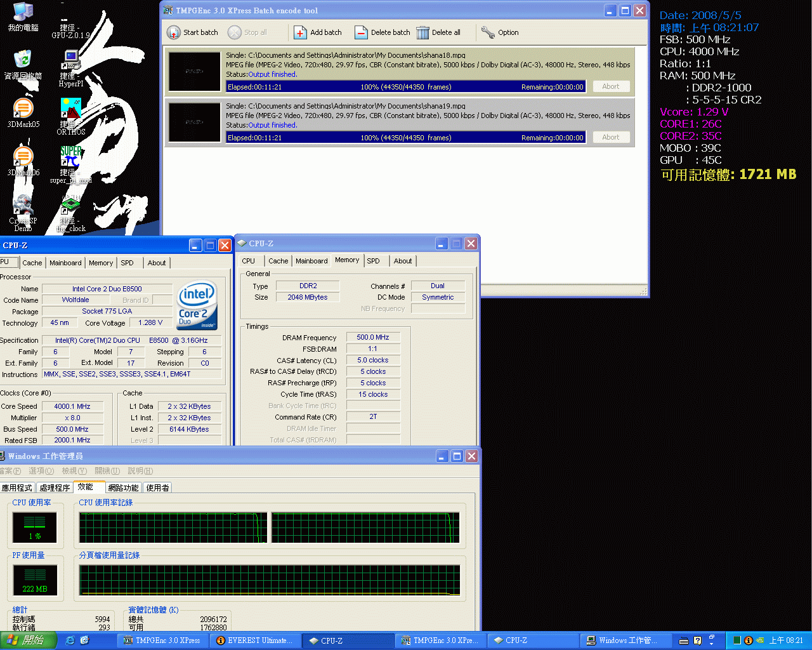Switch to Mainboard tab in left CPU-Z window

pos(65,263)
